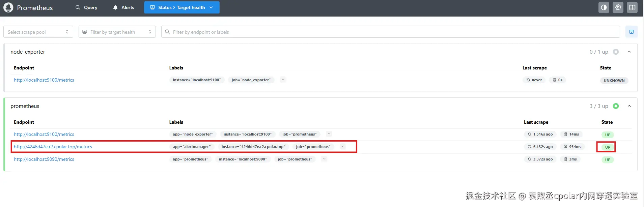The height and width of the screenshot is (207, 644).
Task: Click the 0 / 1 up count
Action: pos(599,52)
